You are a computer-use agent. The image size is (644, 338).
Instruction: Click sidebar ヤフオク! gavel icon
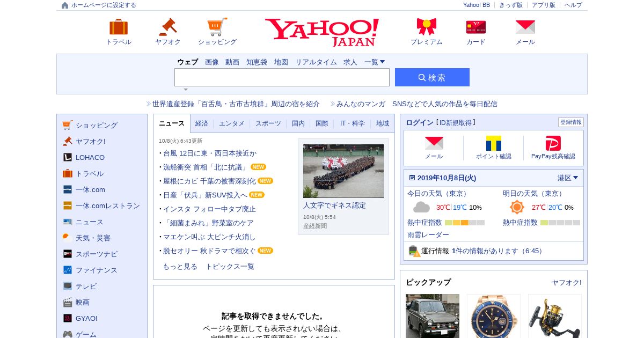click(67, 141)
